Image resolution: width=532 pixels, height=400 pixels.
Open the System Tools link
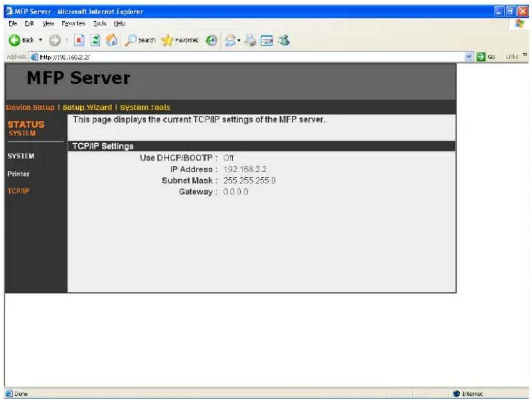[145, 107]
